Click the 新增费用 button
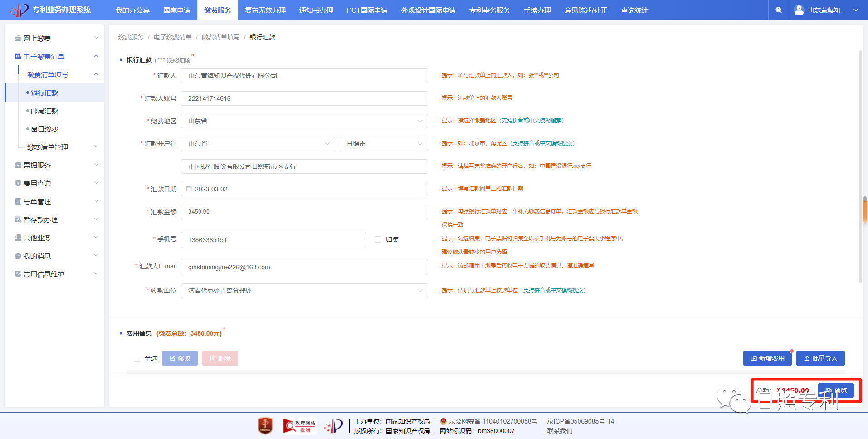Viewport: 868px width, 439px height. [x=767, y=358]
